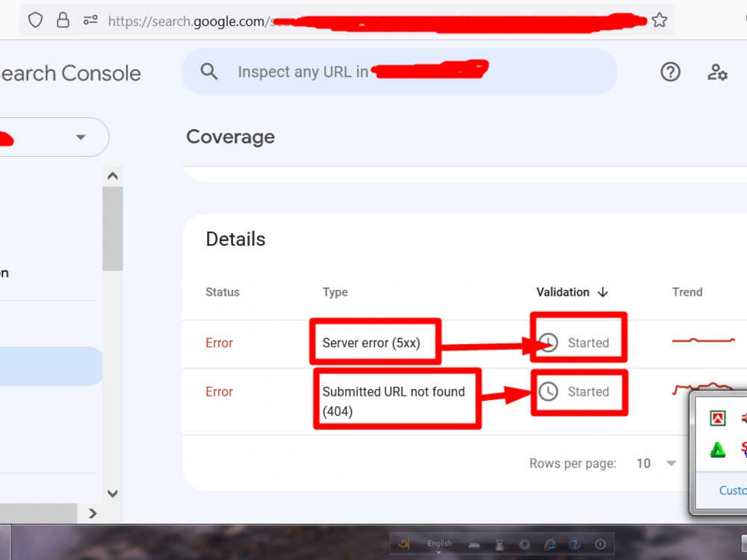This screenshot has height=560, width=747.
Task: Click sidebar scroll up arrow
Action: point(113,176)
